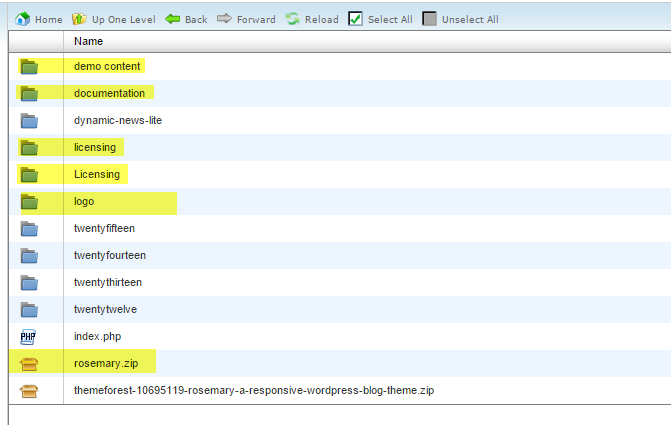Viewport: 671px width, 425px height.
Task: Click the Forward arrow icon
Action: tap(224, 19)
